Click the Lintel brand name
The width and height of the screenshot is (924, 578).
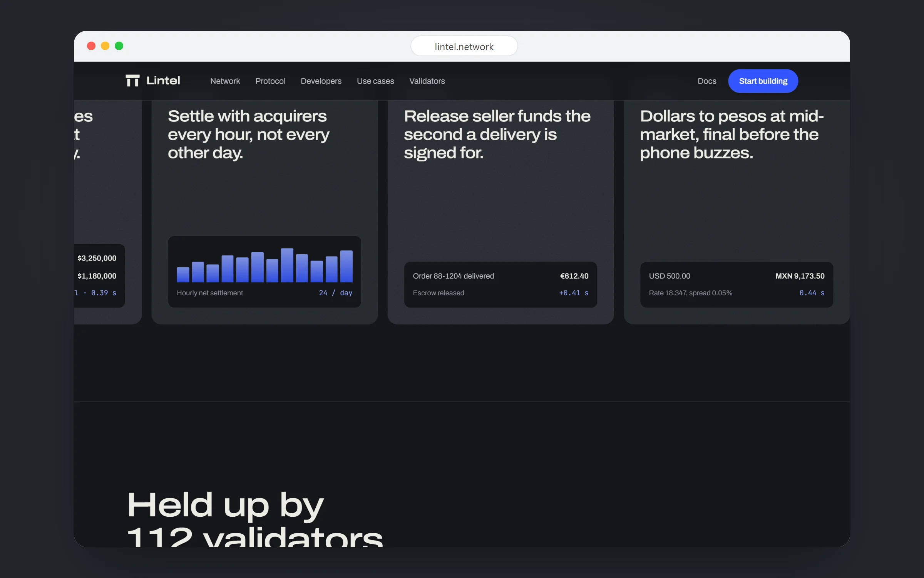tap(163, 81)
